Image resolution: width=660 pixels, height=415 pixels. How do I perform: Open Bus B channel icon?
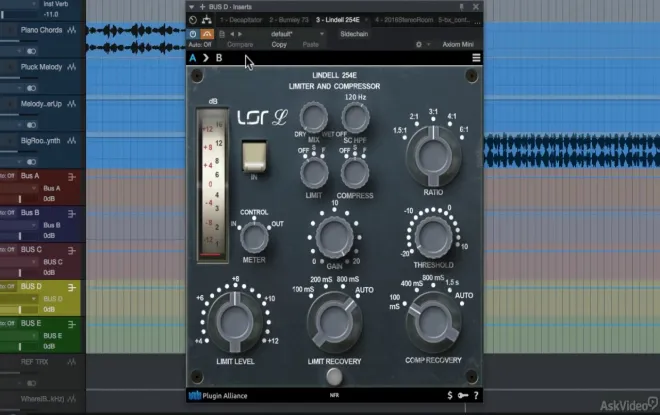[x=72, y=214]
